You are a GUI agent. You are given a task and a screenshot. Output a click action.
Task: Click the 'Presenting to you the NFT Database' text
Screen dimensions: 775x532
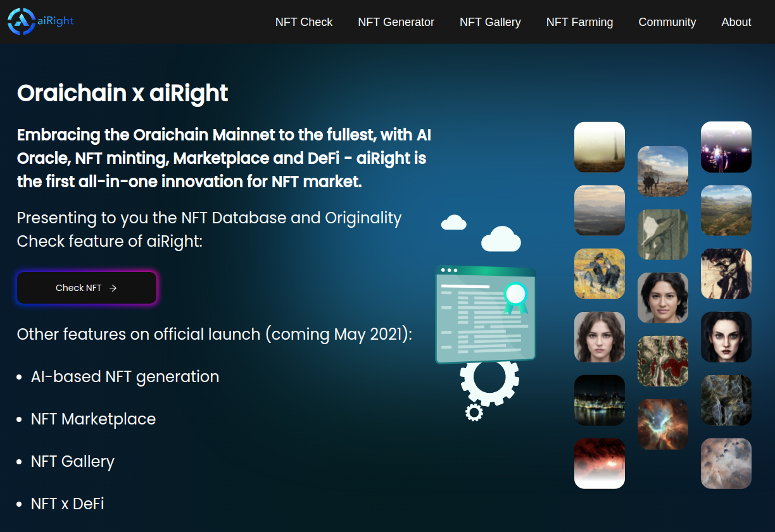[x=210, y=229]
